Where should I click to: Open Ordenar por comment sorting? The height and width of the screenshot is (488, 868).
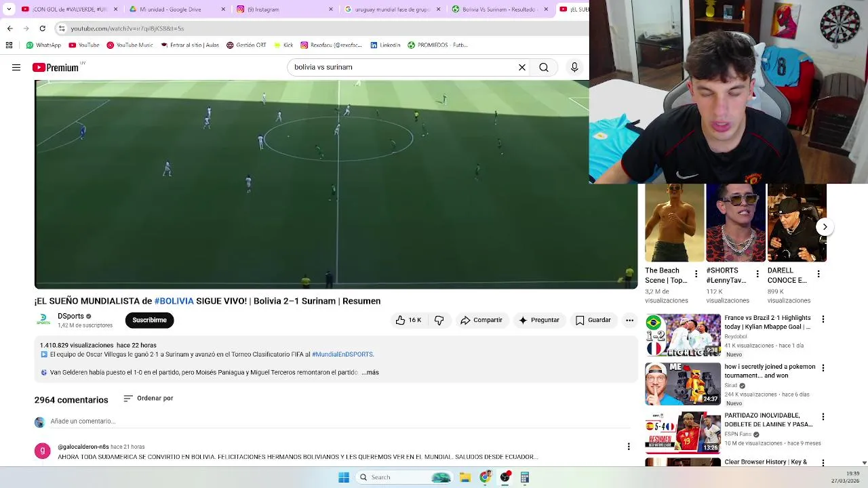(x=149, y=399)
